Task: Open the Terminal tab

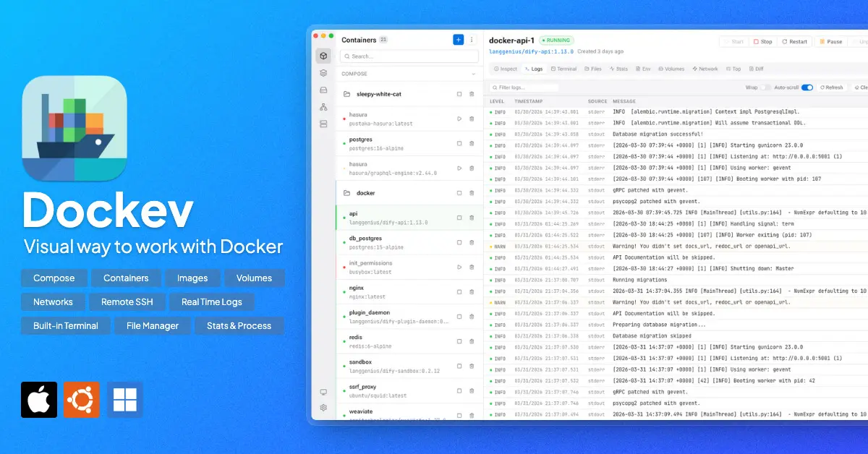Action: 563,69
